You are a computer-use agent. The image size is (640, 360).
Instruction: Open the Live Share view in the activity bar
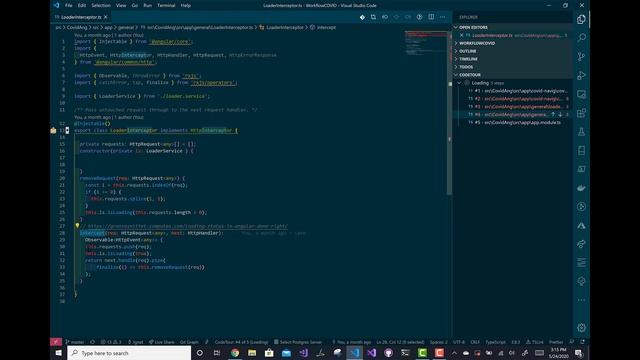pyautogui.click(x=581, y=244)
